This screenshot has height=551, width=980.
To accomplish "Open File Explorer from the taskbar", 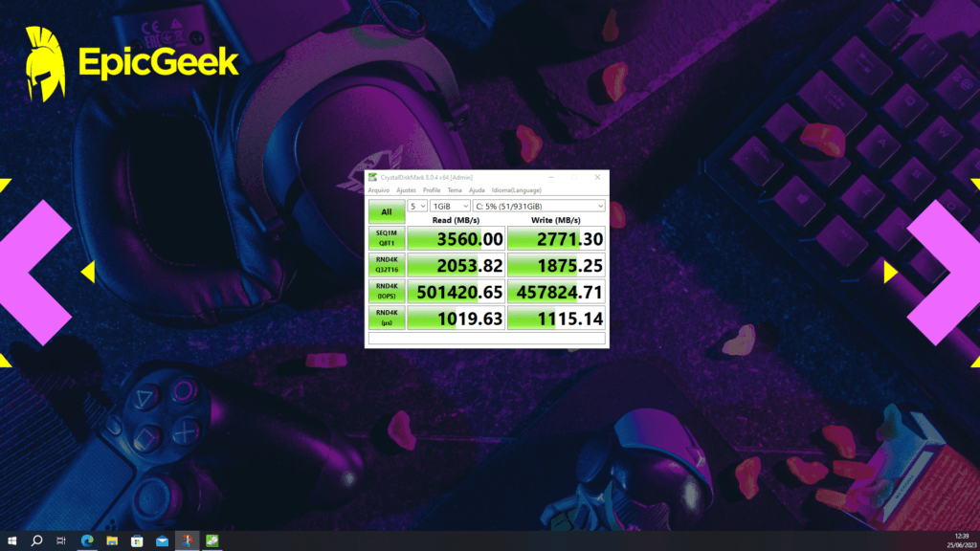I will [112, 540].
